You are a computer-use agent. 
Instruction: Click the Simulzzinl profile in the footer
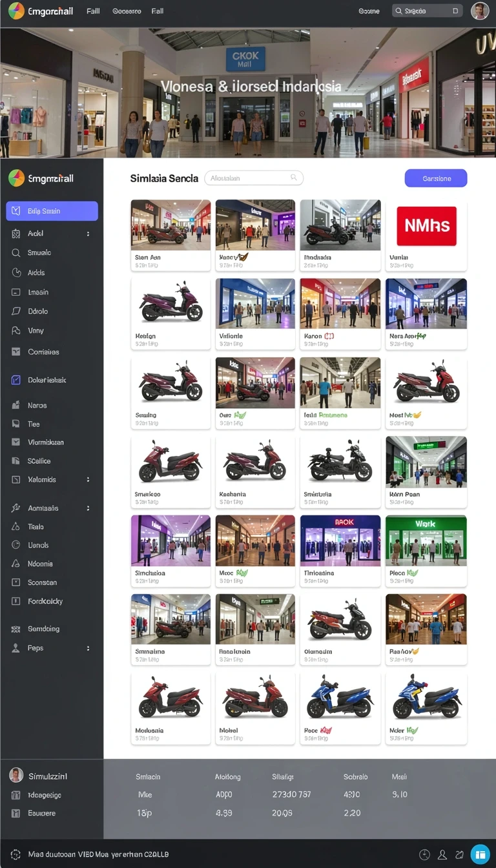coord(39,776)
